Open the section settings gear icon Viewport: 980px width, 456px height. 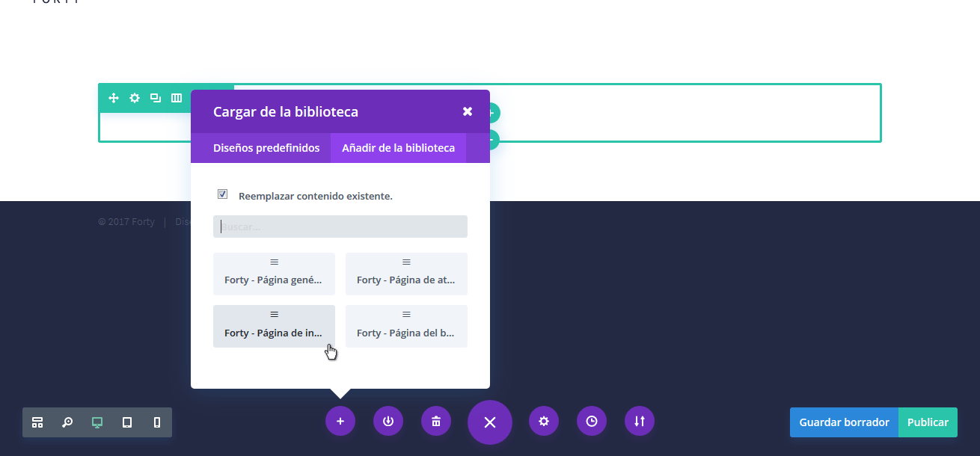click(x=135, y=98)
